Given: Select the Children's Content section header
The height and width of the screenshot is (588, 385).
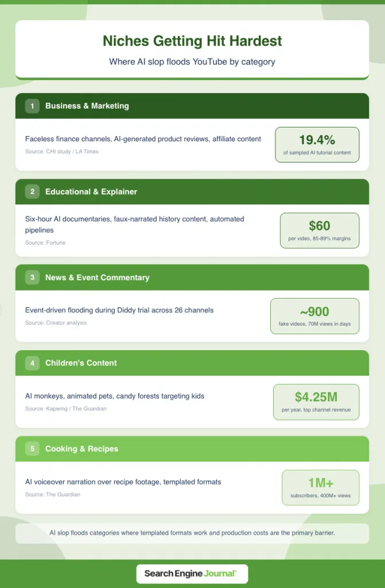Looking at the screenshot, I should click(81, 363).
